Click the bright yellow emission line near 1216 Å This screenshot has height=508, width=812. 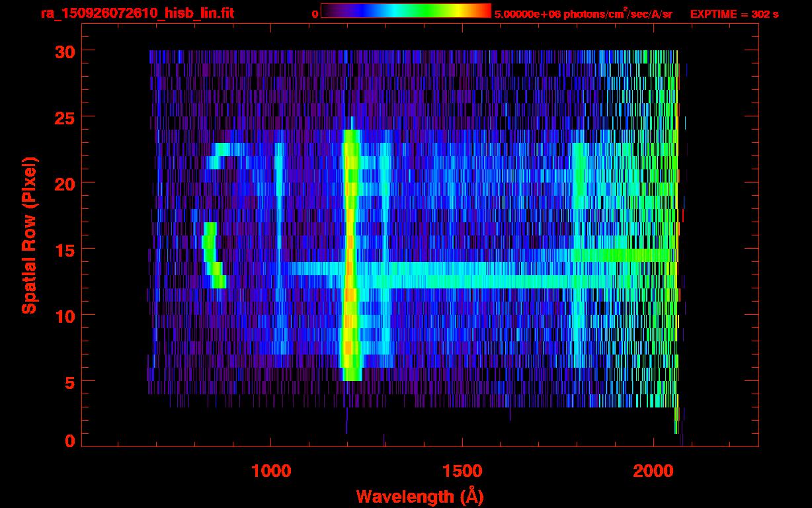tap(350, 255)
